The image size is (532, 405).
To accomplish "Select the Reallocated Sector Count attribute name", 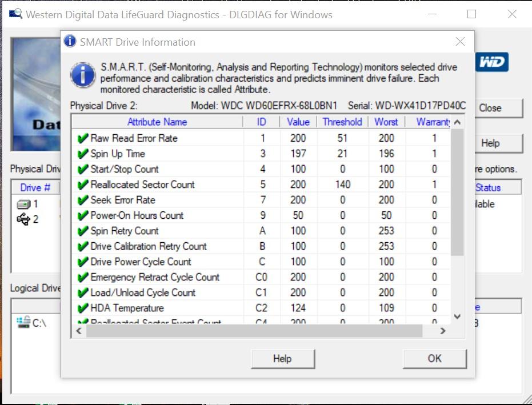I will pos(142,185).
